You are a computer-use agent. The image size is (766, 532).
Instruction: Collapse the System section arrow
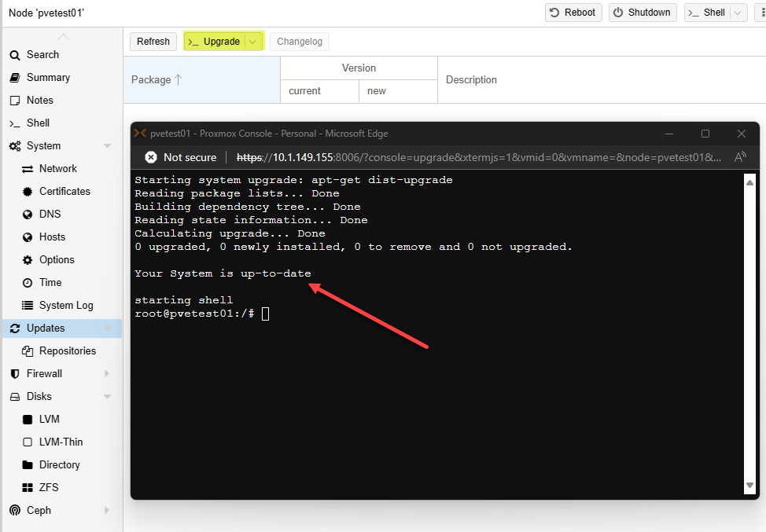pyautogui.click(x=108, y=146)
